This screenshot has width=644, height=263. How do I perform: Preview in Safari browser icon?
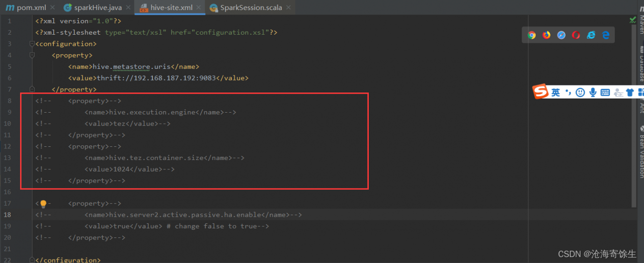561,35
